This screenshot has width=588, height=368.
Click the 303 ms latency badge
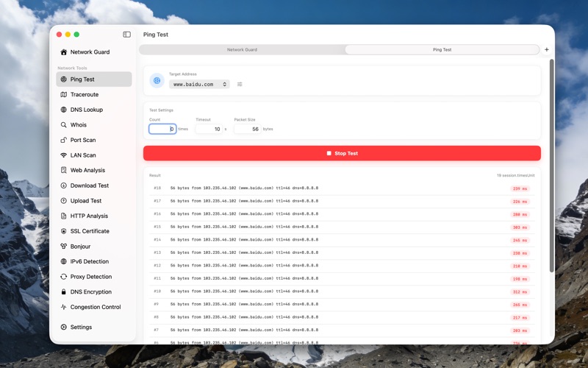point(520,227)
